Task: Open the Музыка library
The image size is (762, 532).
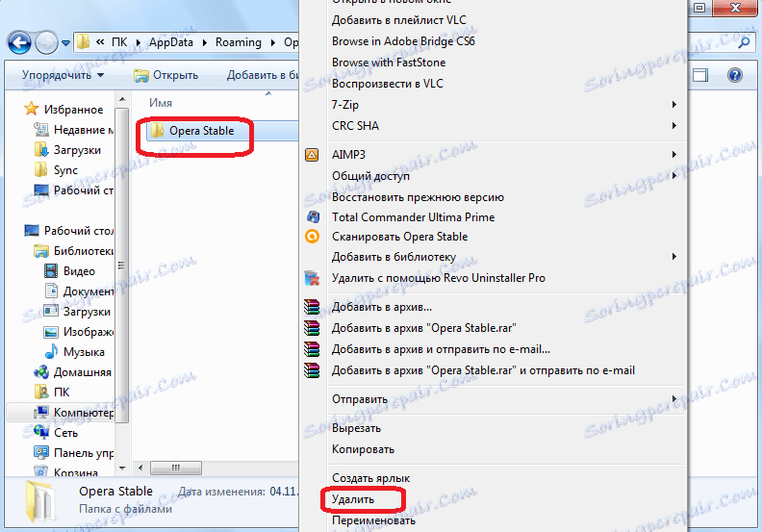Action: [74, 352]
